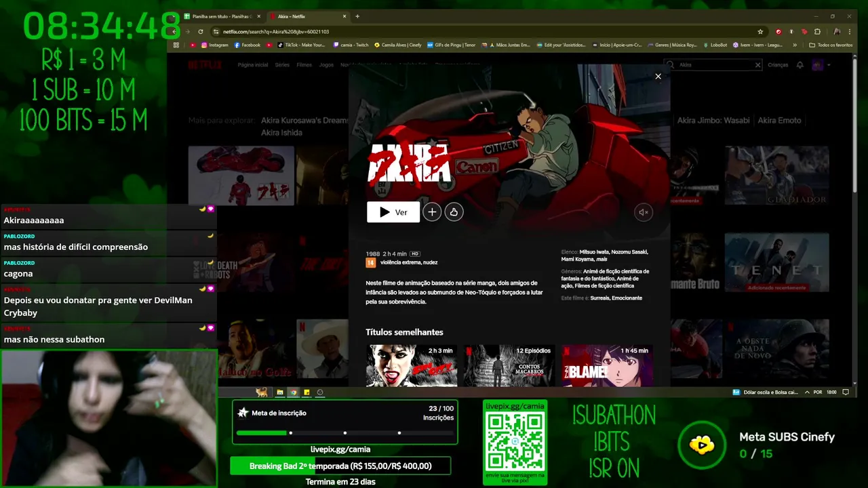Open the Akira thumbnail in search results
The height and width of the screenshot is (488, 868).
point(241,176)
